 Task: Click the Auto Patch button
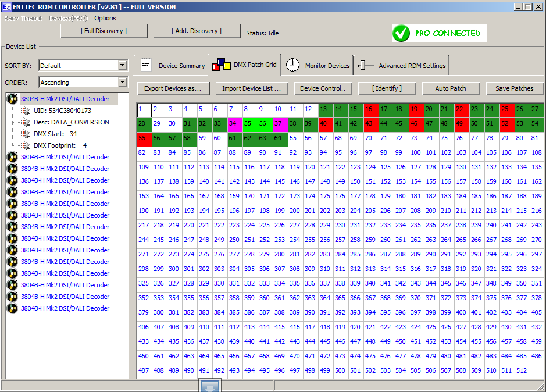(x=451, y=88)
